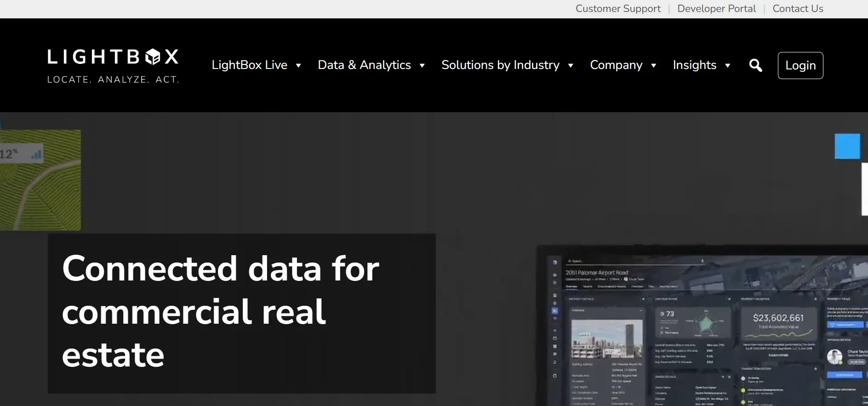The image size is (868, 406).
Task: Click the Connected data headline text
Action: coord(221,311)
